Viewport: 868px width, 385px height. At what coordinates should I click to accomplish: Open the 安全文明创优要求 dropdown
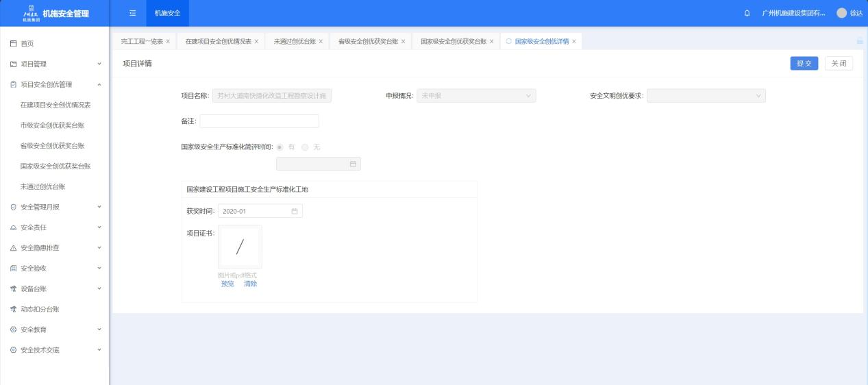point(706,96)
